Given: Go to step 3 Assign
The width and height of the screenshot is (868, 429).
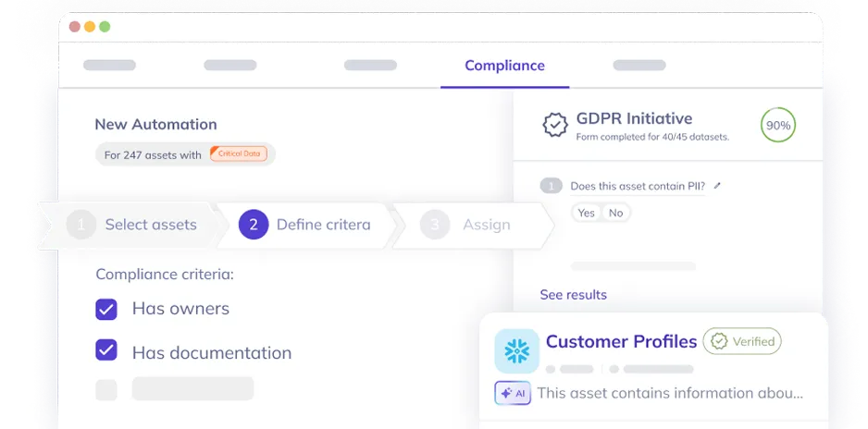Looking at the screenshot, I should click(472, 225).
